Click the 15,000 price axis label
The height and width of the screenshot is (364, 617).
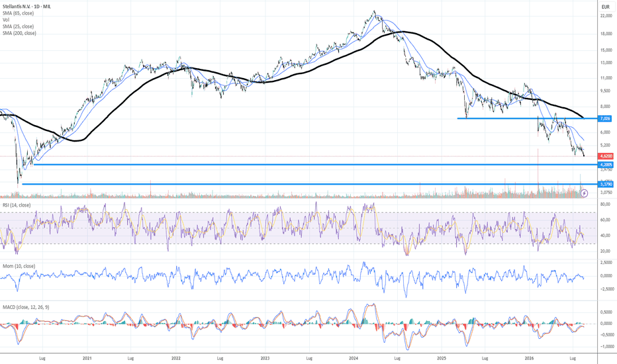[606, 50]
